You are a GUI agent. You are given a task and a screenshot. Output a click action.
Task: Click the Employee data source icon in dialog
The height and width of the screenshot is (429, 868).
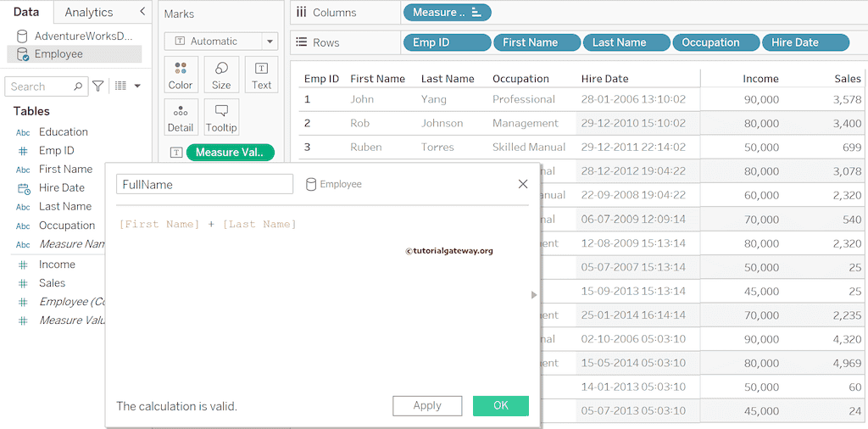pyautogui.click(x=311, y=184)
